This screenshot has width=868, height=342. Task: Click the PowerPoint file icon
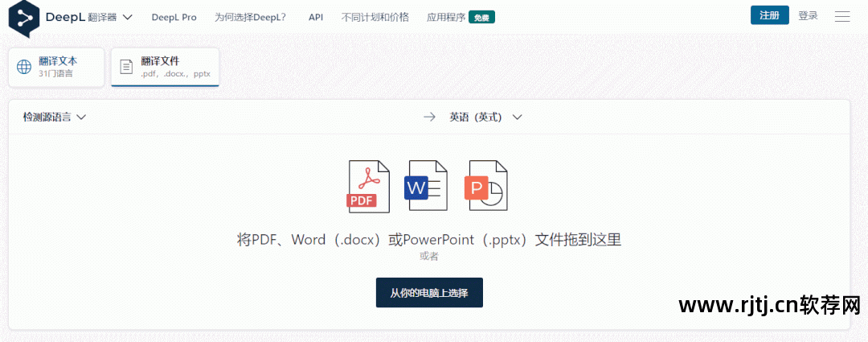[485, 186]
